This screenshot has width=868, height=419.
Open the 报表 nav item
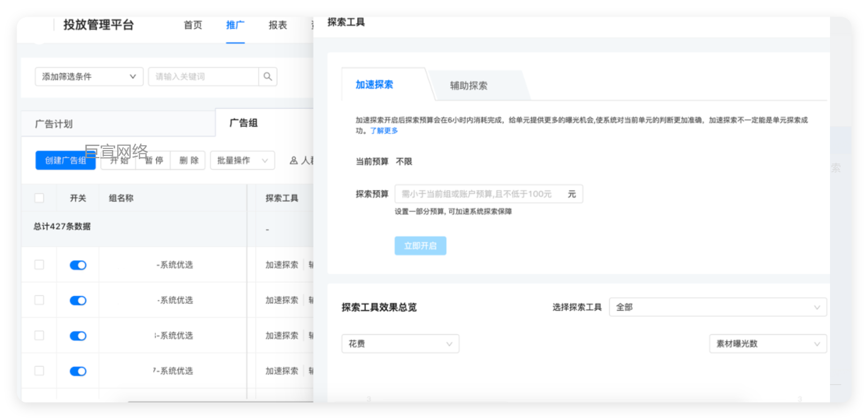tap(277, 25)
